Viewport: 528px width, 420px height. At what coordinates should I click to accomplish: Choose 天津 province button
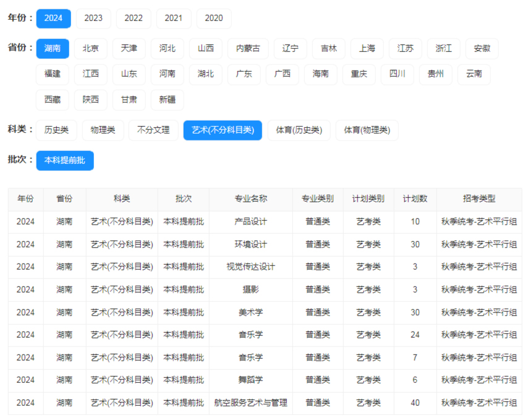coord(129,48)
